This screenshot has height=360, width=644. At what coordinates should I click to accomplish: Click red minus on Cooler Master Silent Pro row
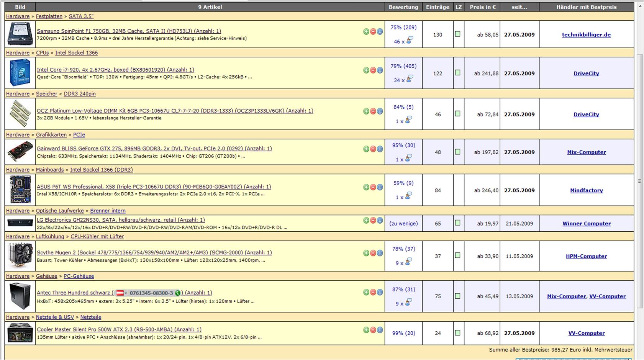[x=373, y=330]
